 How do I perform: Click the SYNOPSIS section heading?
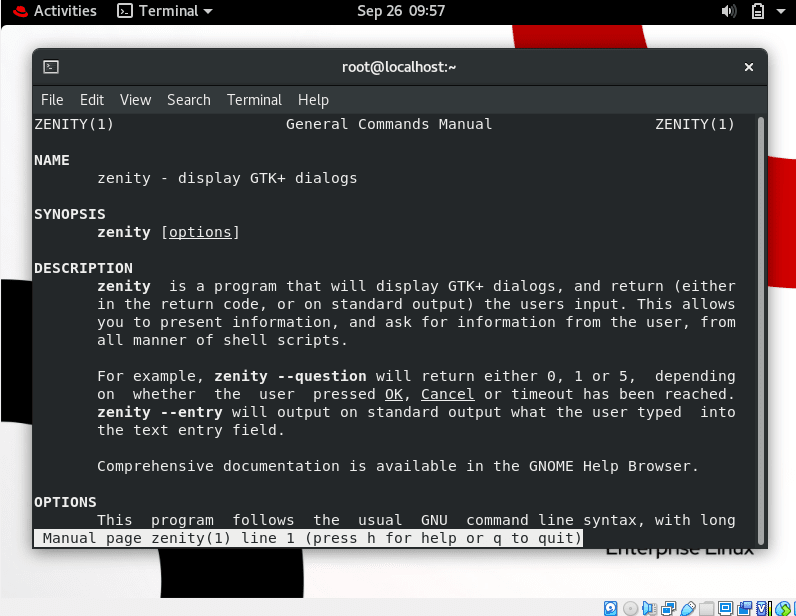[70, 214]
